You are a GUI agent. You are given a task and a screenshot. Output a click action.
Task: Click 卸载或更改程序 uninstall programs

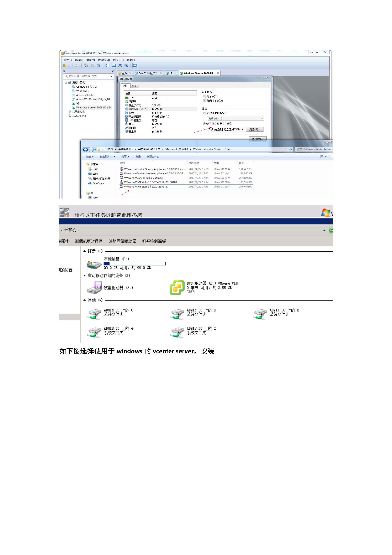tap(89, 241)
